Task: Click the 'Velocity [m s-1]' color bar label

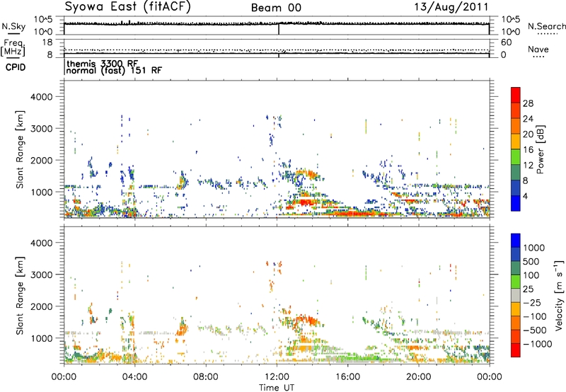Action: pos(559,295)
